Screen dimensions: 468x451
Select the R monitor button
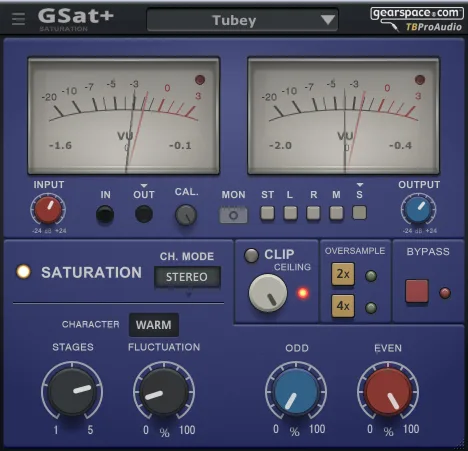[313, 213]
